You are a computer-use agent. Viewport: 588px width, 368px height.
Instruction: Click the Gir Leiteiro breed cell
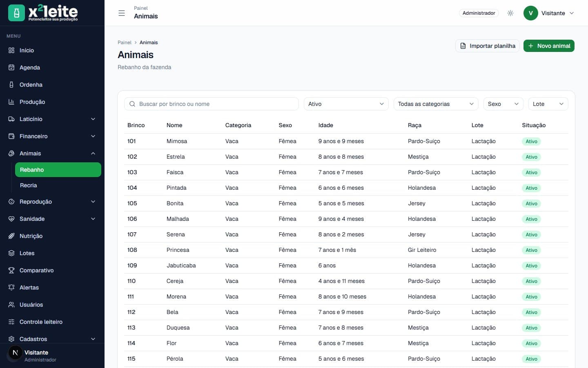click(422, 250)
